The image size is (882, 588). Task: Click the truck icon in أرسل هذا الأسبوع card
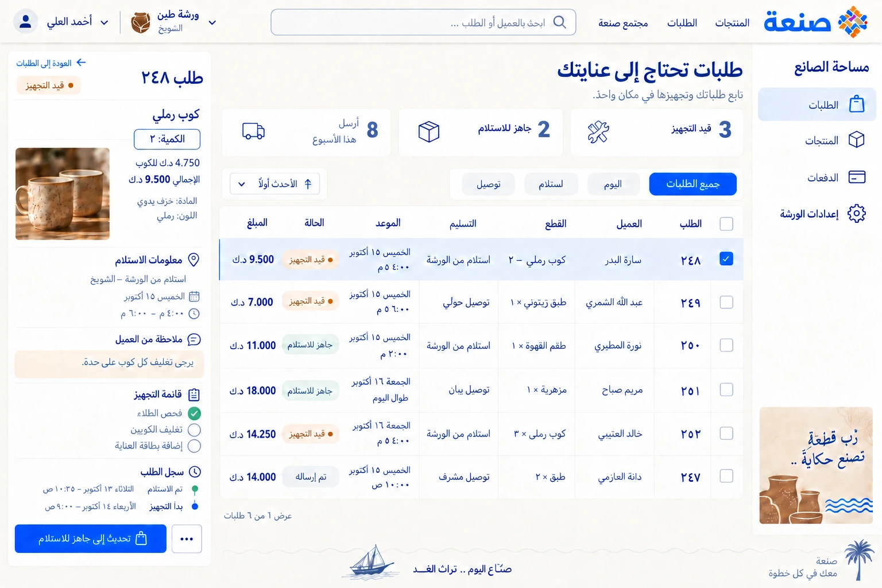click(x=253, y=131)
